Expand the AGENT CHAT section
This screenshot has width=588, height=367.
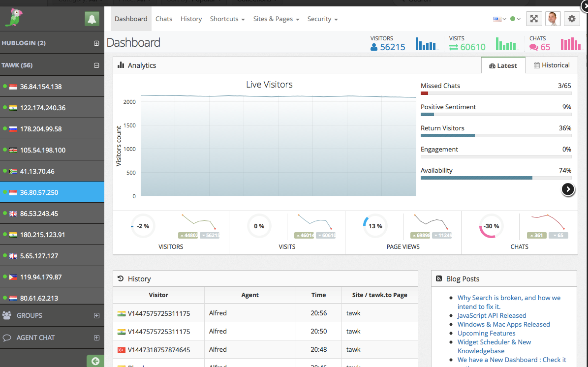point(96,338)
